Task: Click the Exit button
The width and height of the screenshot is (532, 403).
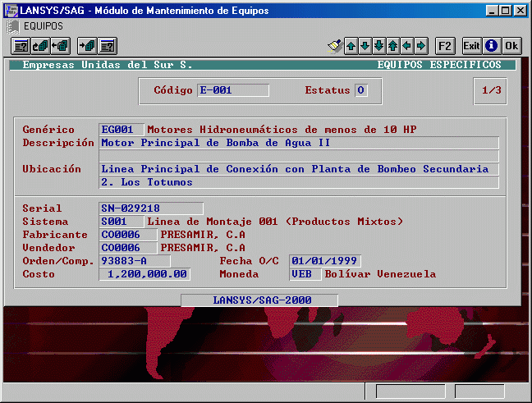Action: coord(472,46)
